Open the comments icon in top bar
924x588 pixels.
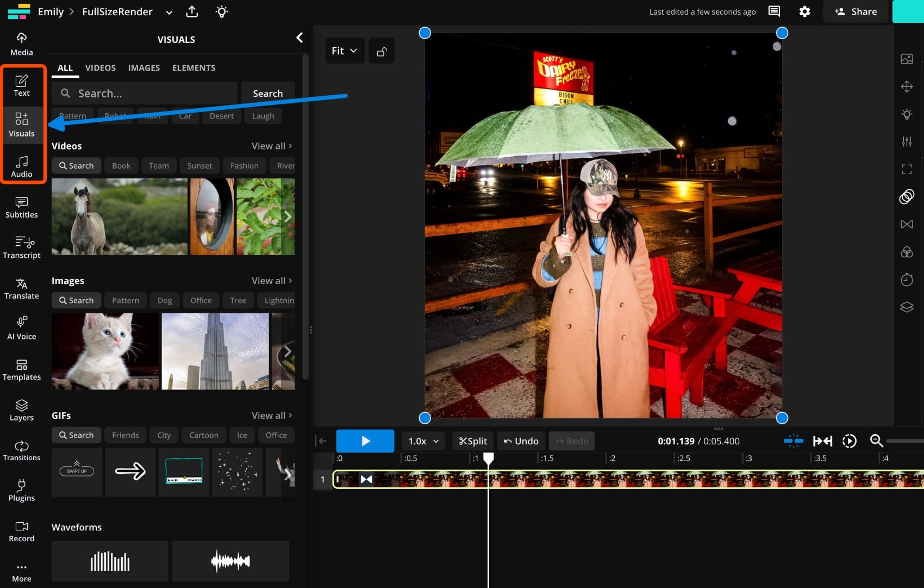click(x=774, y=12)
